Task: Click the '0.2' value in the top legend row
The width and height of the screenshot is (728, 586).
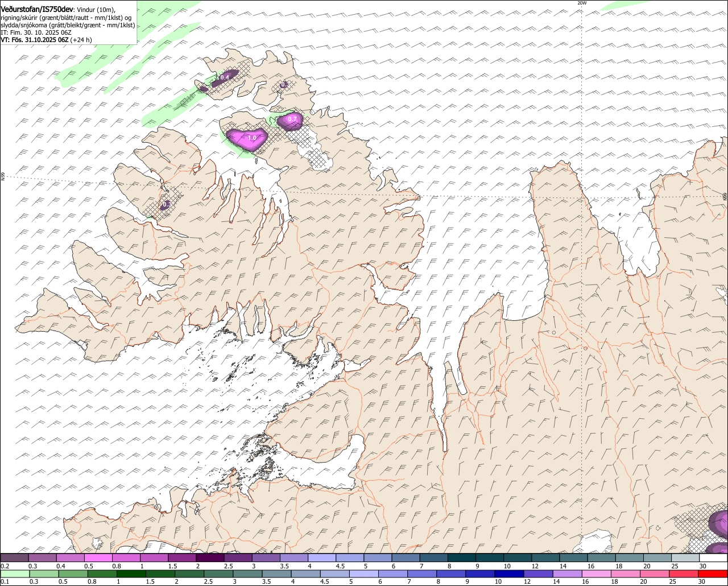Action: pyautogui.click(x=5, y=566)
